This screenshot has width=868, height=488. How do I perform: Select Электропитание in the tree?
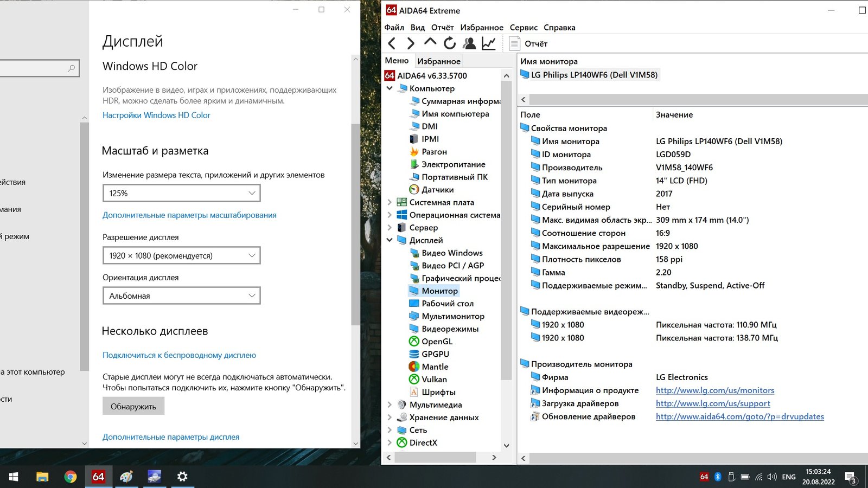coord(453,164)
